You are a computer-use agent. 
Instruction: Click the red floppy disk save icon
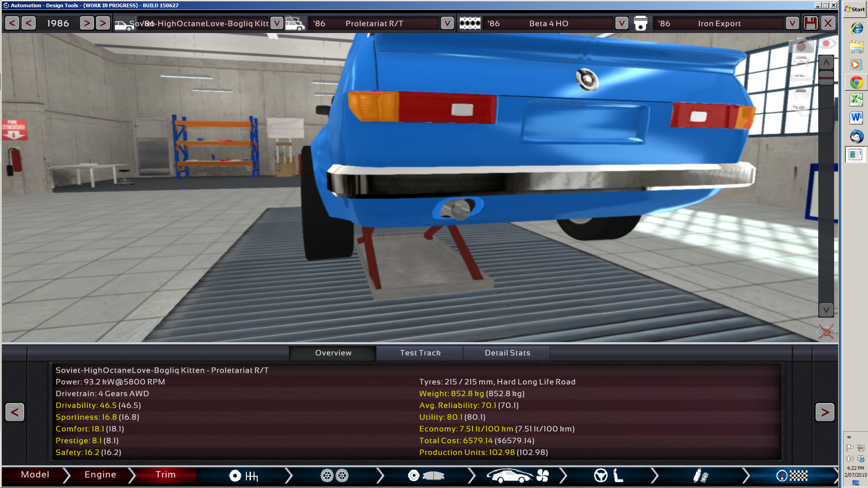tap(810, 23)
